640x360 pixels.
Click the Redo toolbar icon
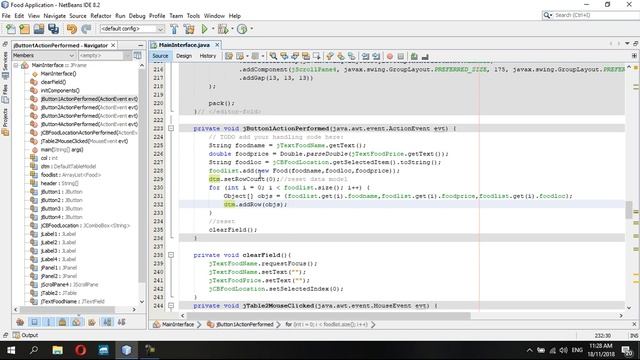click(x=86, y=29)
